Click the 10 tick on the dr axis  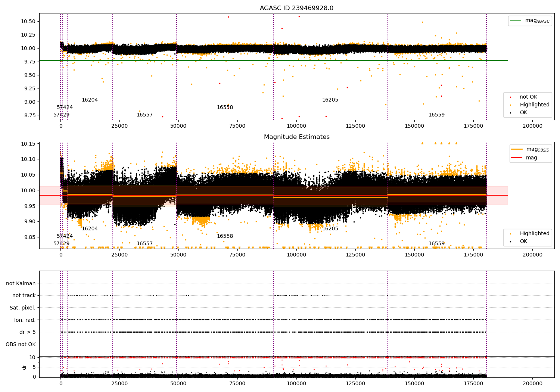point(32,357)
